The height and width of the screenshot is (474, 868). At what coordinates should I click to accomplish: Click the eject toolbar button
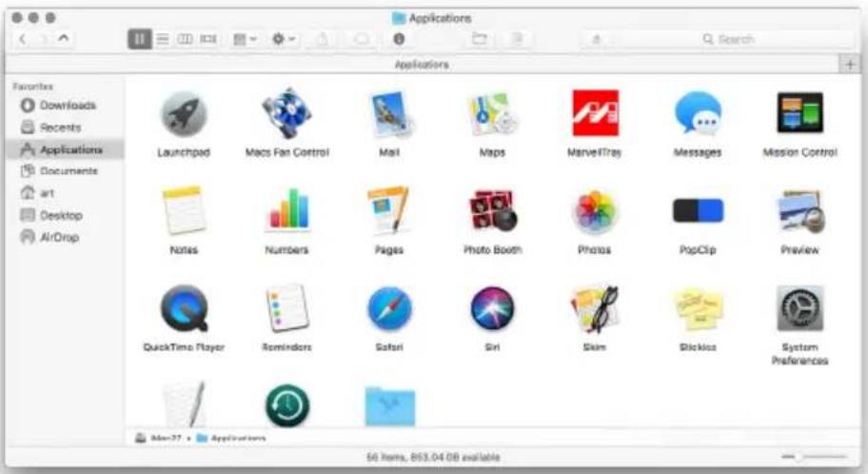596,39
